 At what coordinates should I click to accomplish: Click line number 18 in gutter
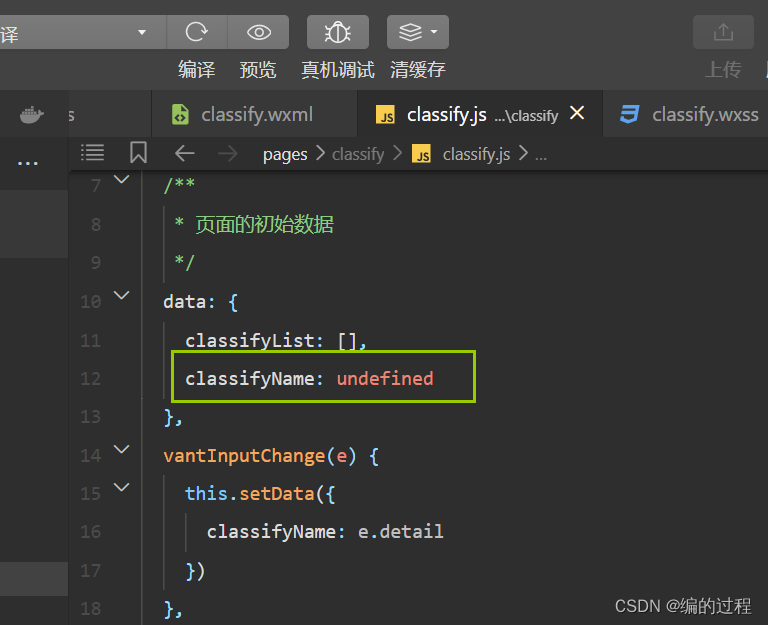tap(91, 609)
